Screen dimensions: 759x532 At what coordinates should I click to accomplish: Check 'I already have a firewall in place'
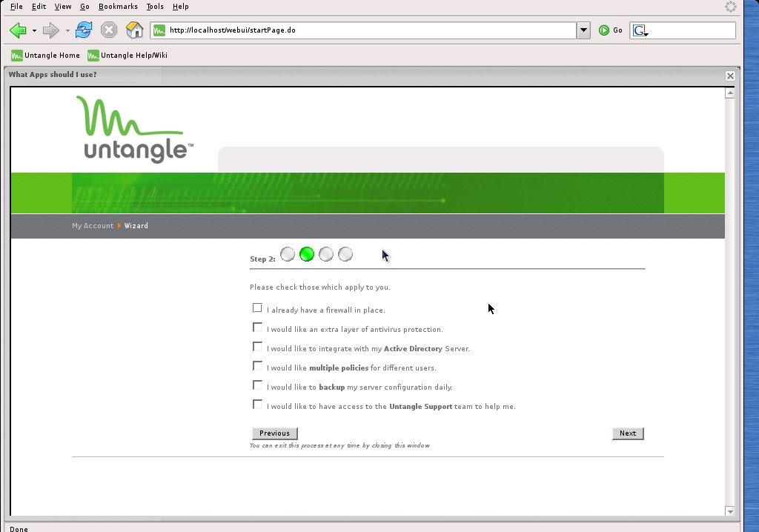coord(257,308)
